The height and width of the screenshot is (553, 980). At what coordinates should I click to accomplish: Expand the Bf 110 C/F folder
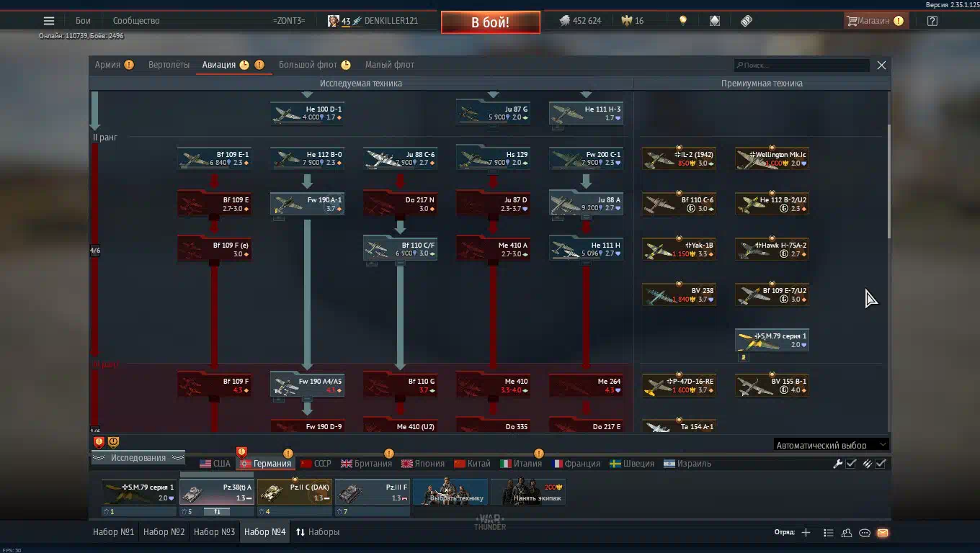pyautogui.click(x=400, y=249)
